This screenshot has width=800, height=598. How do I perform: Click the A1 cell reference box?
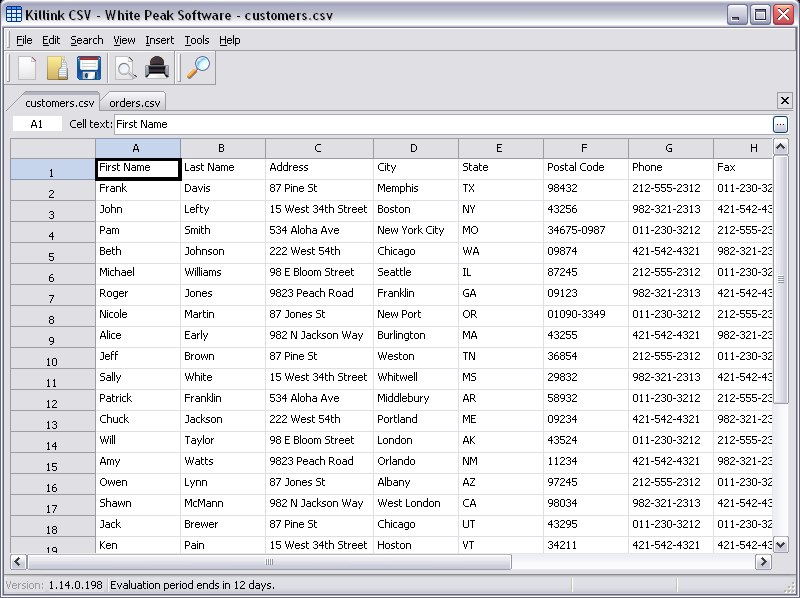[x=38, y=124]
